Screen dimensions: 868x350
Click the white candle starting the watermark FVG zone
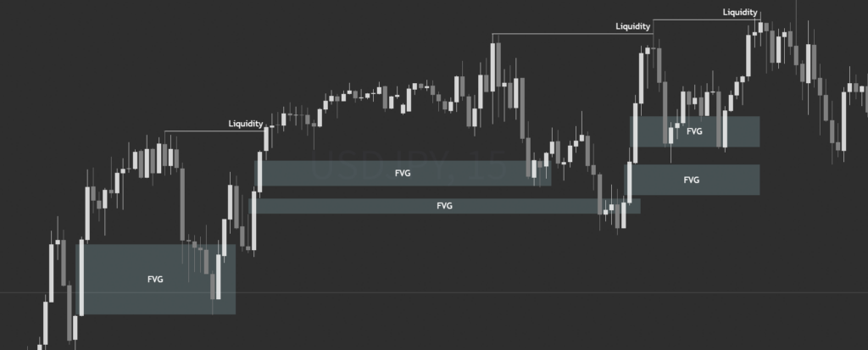tap(259, 172)
